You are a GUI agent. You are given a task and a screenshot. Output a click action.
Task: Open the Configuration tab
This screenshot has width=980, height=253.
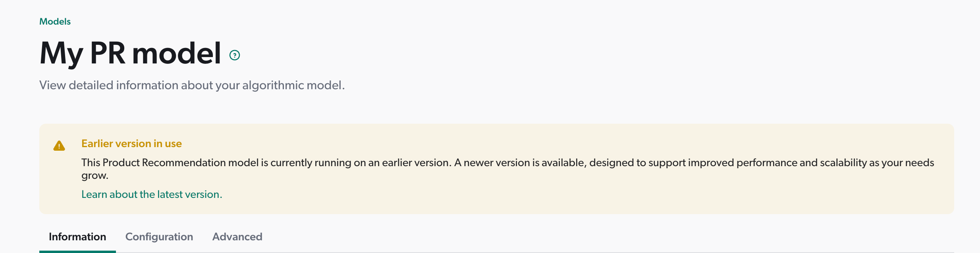point(159,237)
